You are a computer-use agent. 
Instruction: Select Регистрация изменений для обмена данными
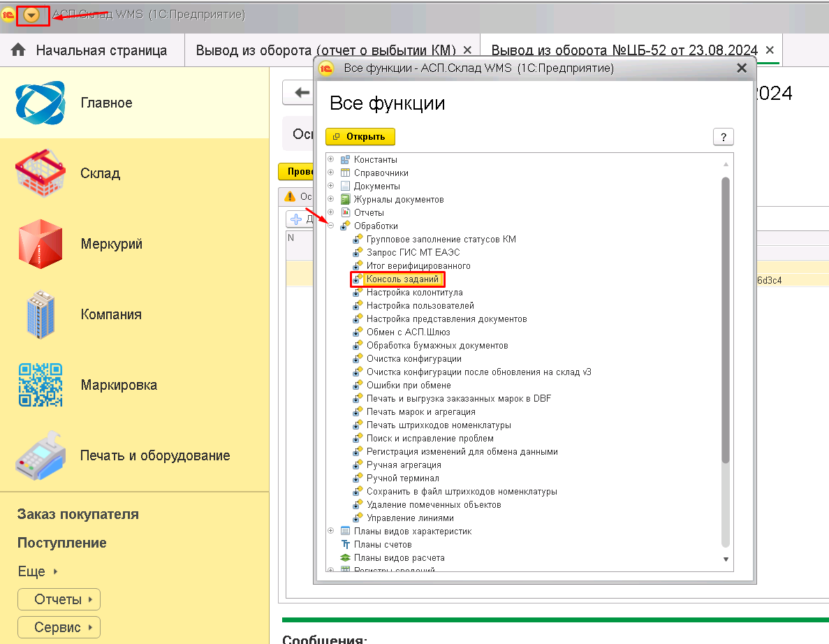point(462,451)
